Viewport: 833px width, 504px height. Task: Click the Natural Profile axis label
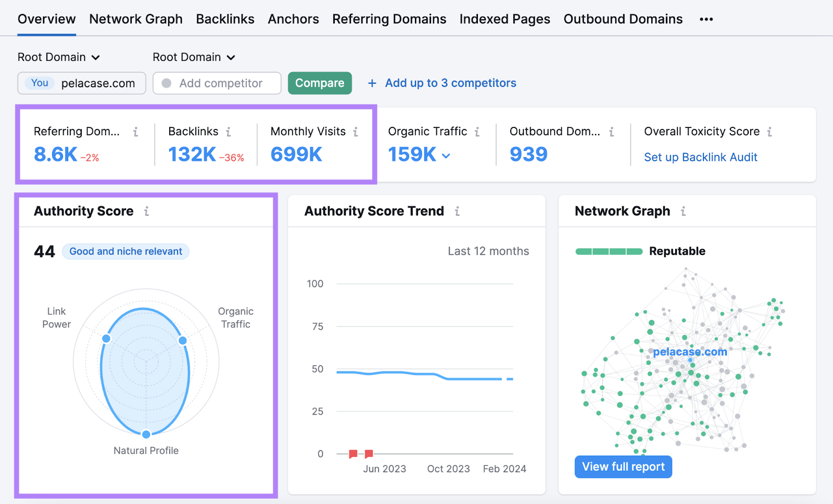click(146, 451)
